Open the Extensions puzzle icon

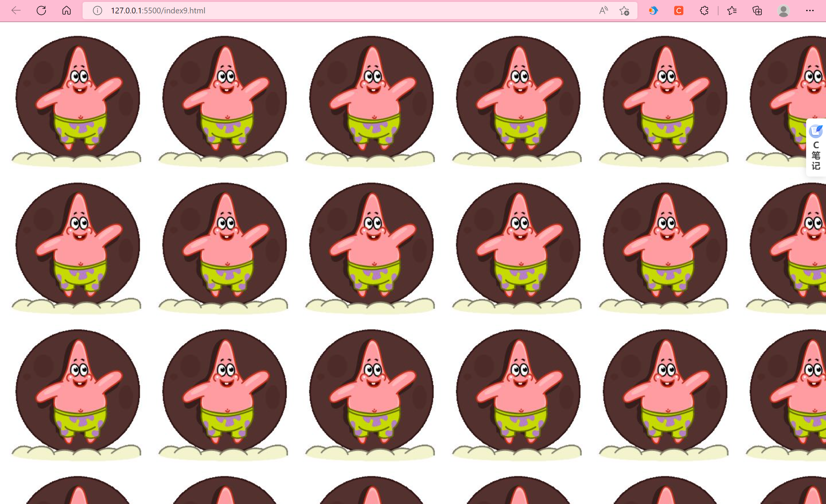click(x=704, y=10)
